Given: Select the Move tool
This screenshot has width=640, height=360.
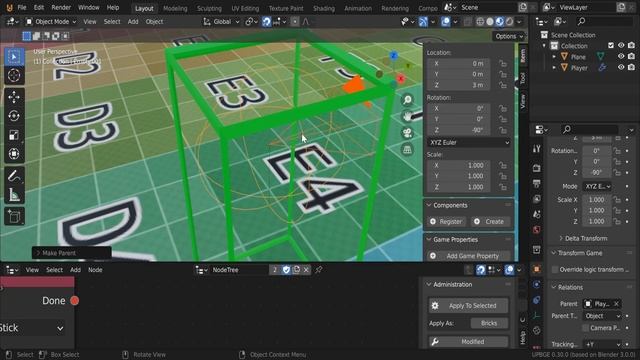Looking at the screenshot, I should (14, 97).
